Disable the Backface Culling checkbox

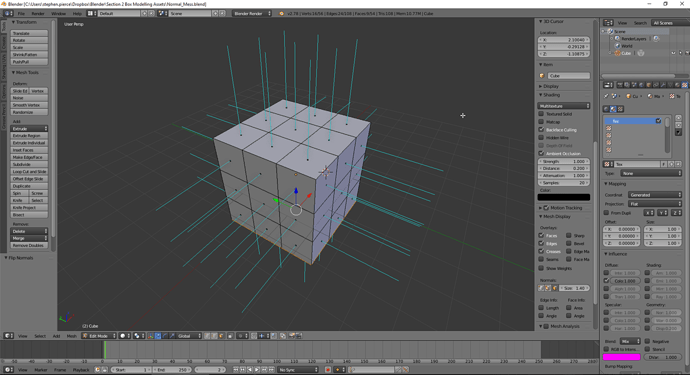542,129
